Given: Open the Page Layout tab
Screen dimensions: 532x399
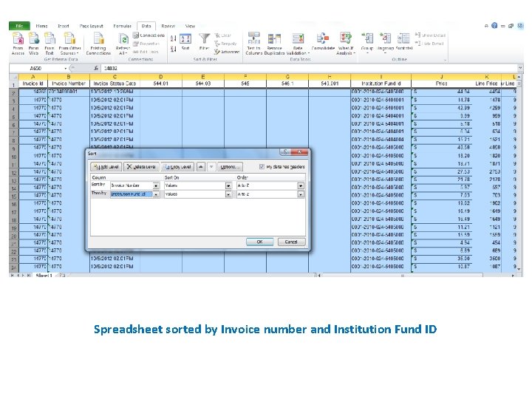Looking at the screenshot, I should 92,26.
